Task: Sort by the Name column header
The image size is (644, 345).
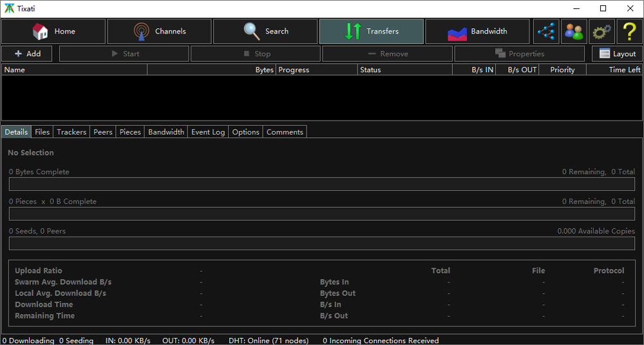Action: point(74,70)
